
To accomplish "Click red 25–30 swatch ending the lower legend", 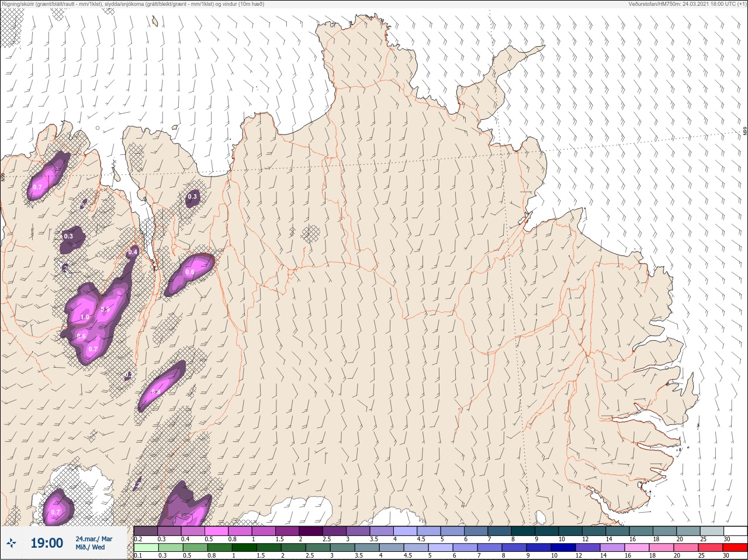I will 735,548.
